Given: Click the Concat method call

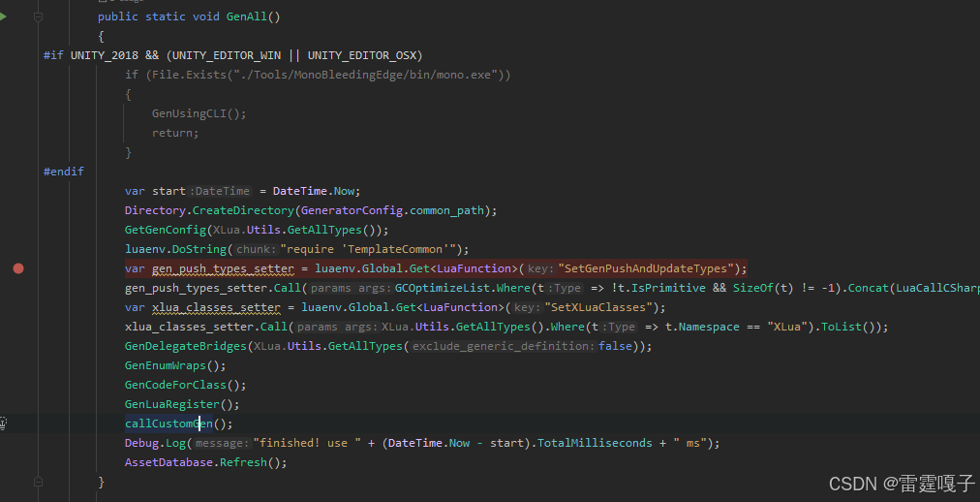Looking at the screenshot, I should point(869,288).
